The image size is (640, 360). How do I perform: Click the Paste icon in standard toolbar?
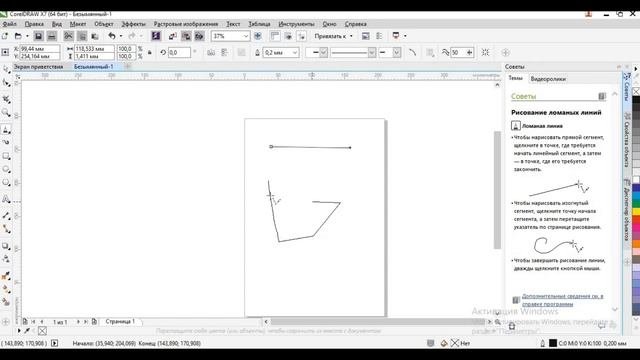click(95, 36)
